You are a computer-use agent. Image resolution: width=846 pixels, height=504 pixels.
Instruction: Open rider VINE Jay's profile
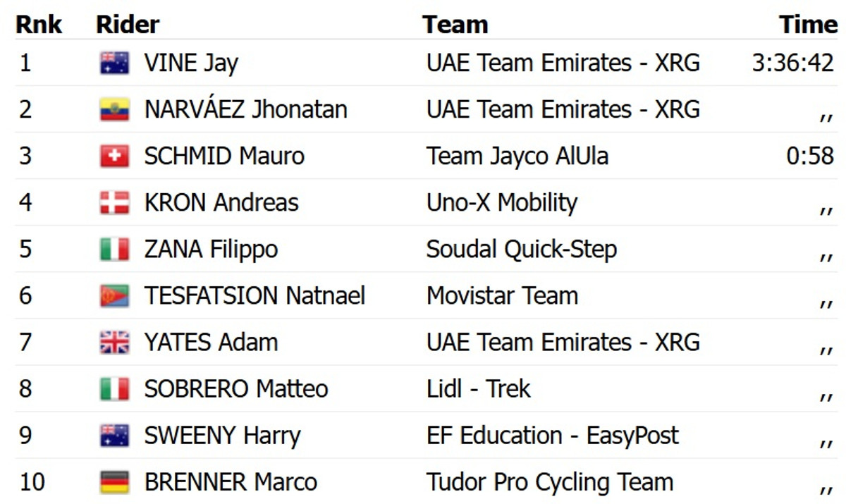click(191, 63)
